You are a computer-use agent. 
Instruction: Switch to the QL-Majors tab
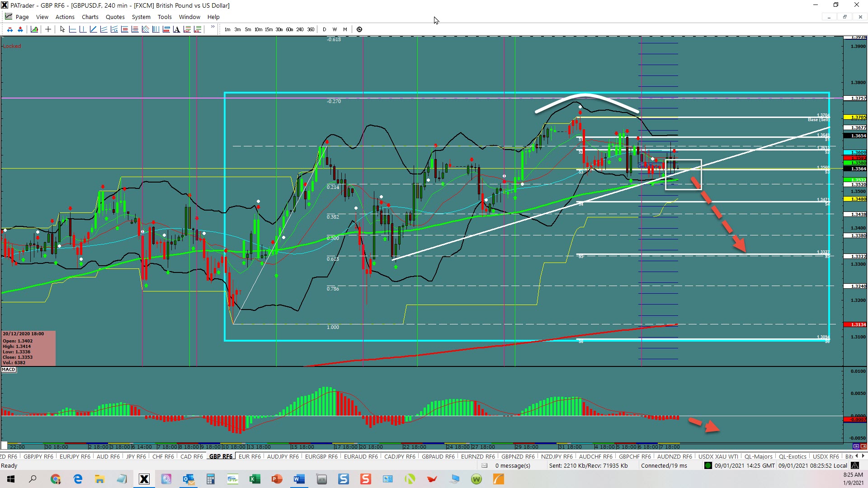click(758, 456)
